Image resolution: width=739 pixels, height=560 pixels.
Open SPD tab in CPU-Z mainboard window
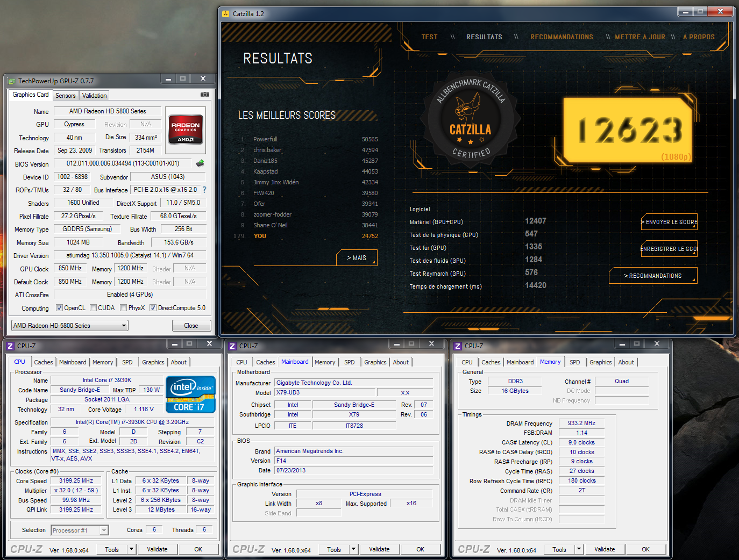tap(350, 362)
